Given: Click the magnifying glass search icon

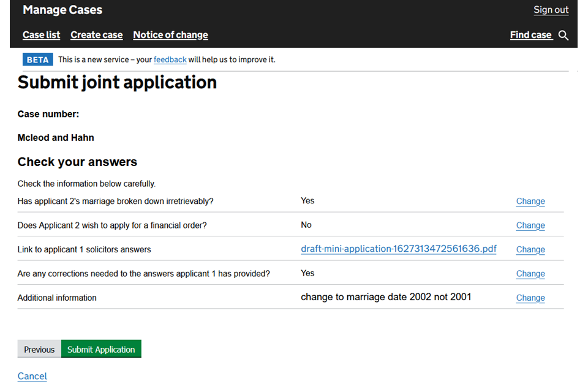Looking at the screenshot, I should tap(563, 36).
